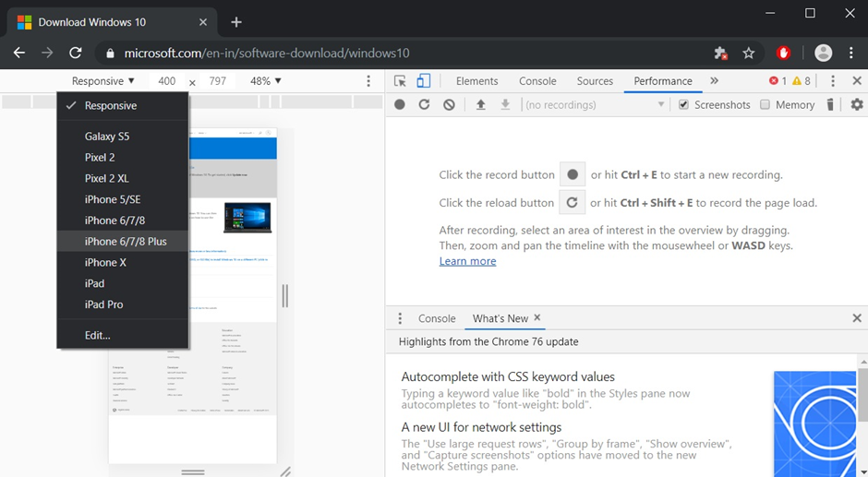Click the reload and record page icon
This screenshot has height=477, width=868.
coord(424,105)
